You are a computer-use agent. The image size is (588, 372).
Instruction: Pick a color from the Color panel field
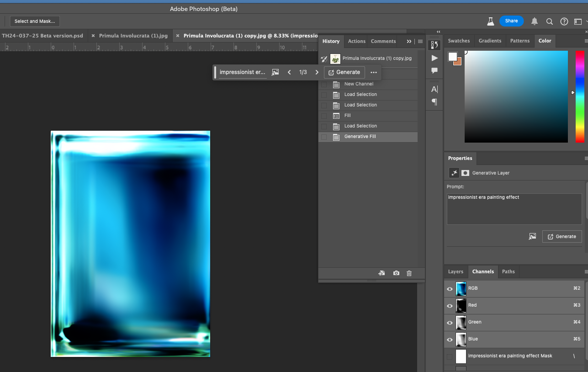pos(516,96)
